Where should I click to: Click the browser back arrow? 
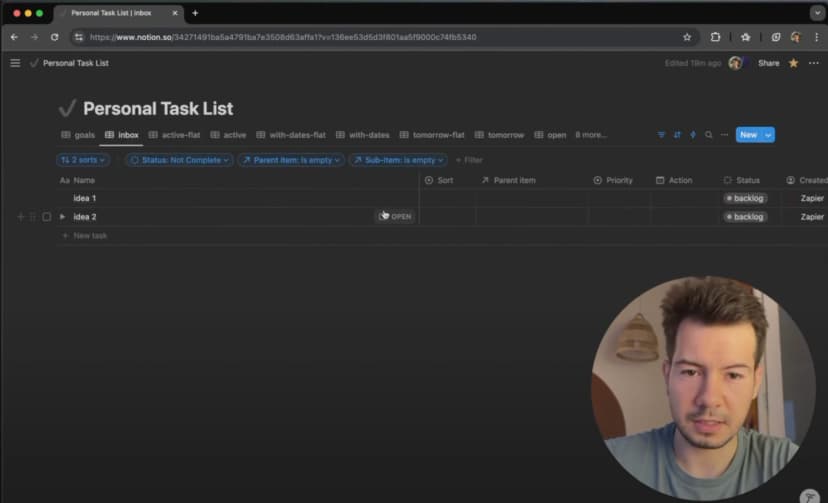pyautogui.click(x=14, y=37)
